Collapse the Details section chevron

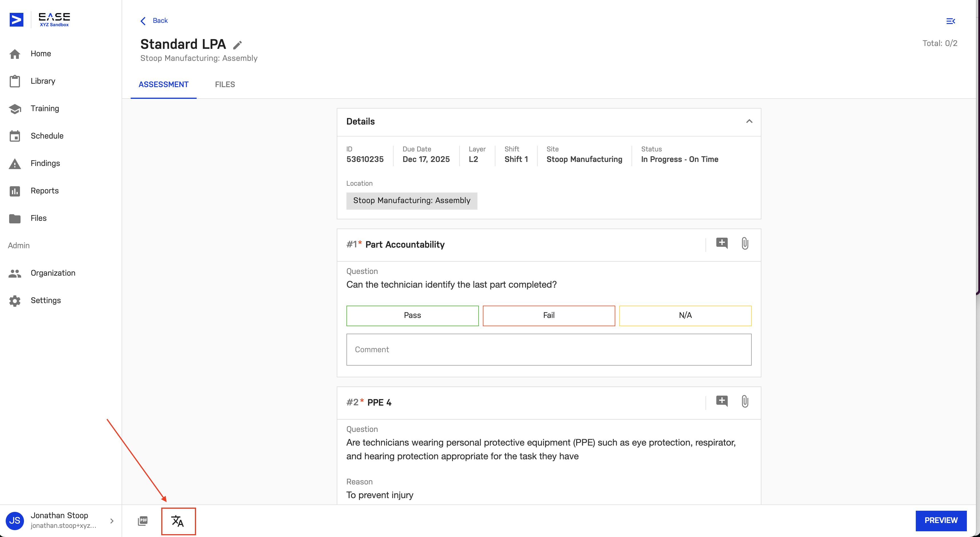coord(749,121)
